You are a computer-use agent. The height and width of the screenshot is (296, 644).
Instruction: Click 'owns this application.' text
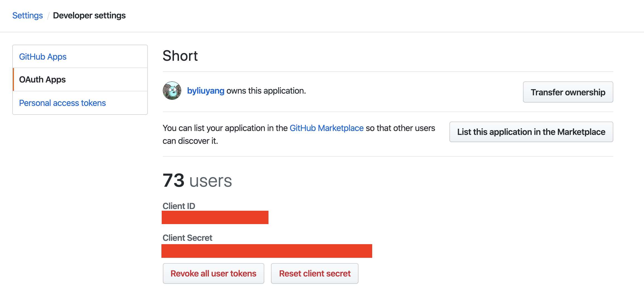coord(266,91)
